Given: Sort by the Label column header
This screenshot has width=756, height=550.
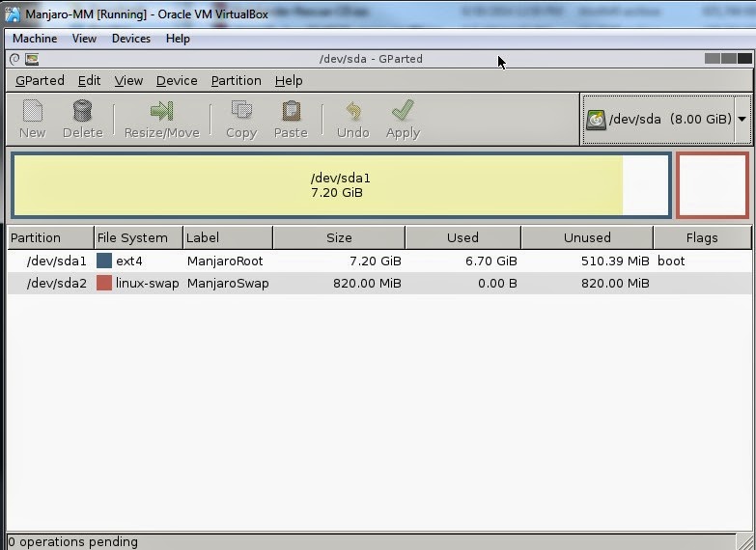Looking at the screenshot, I should (x=228, y=237).
